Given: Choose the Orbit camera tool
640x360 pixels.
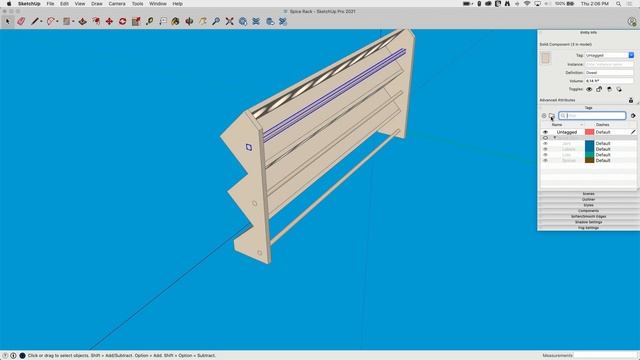Looking at the screenshot, I should (189, 21).
